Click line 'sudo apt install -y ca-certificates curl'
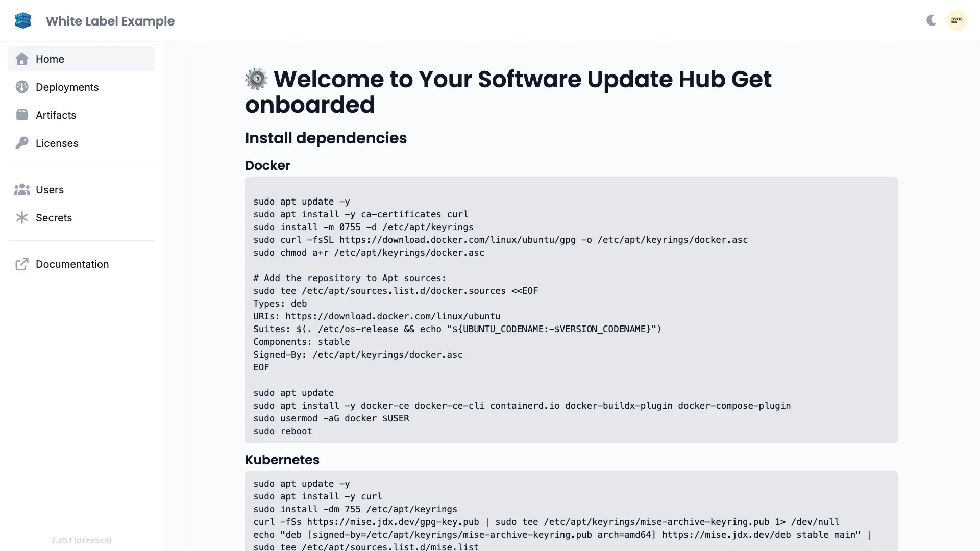Image resolution: width=980 pixels, height=551 pixels. pos(360,214)
